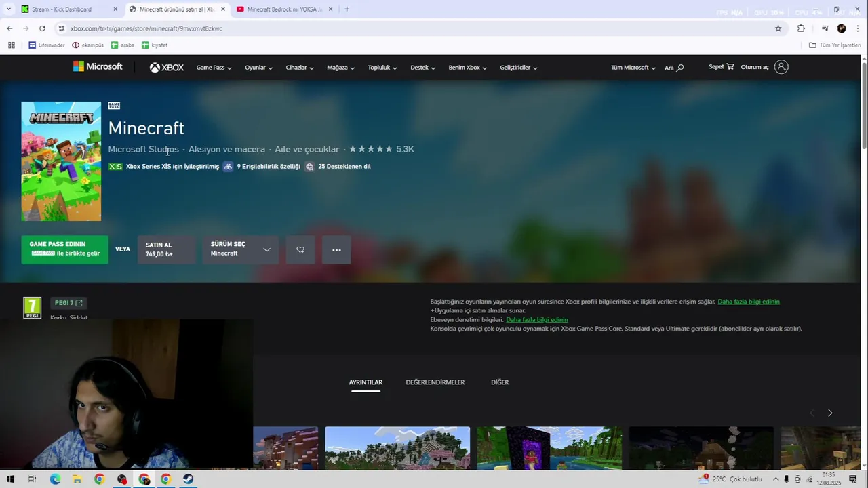
Task: Open the media control icon in Chrome
Action: (x=825, y=28)
